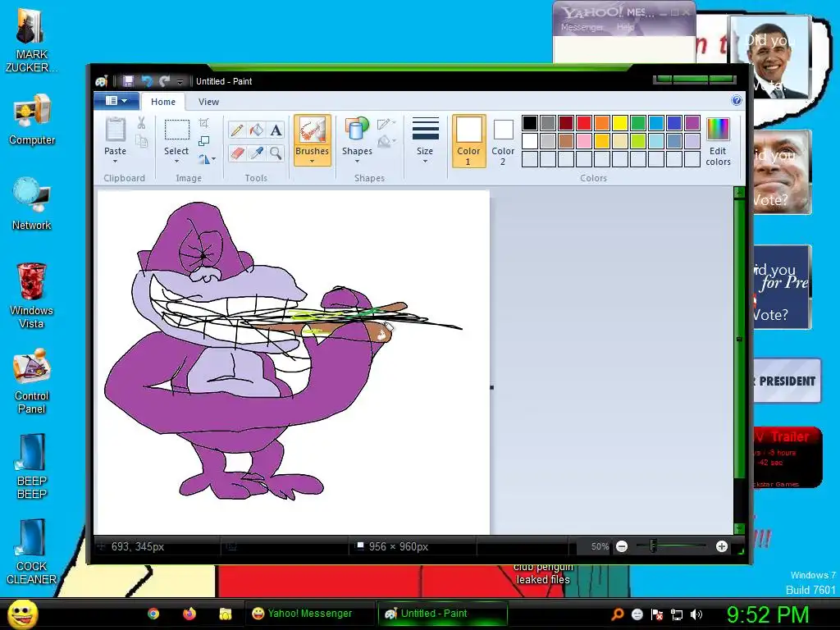Select the Color picker eyedropper tool

(257, 153)
